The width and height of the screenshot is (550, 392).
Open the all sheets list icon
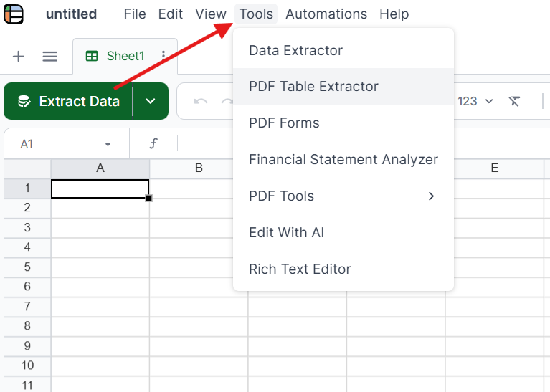49,57
